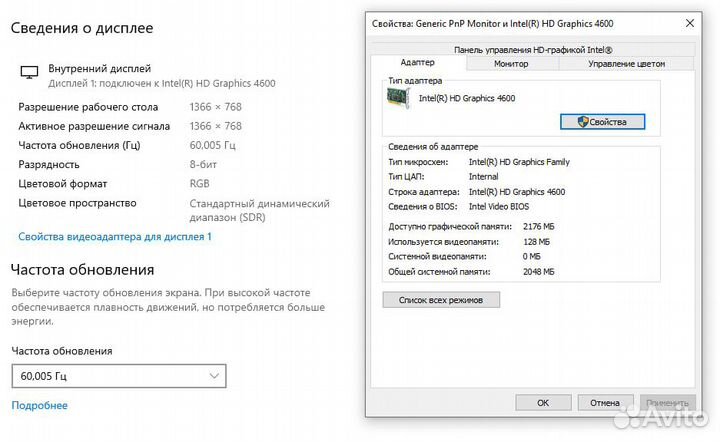Click the Сведения о дисплее page heading
The image size is (720, 442).
click(x=82, y=28)
